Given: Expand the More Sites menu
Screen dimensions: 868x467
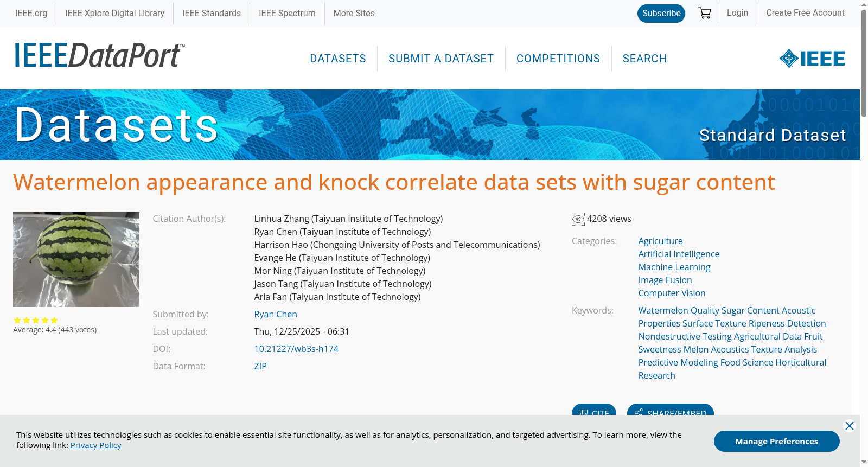Looking at the screenshot, I should [x=354, y=13].
